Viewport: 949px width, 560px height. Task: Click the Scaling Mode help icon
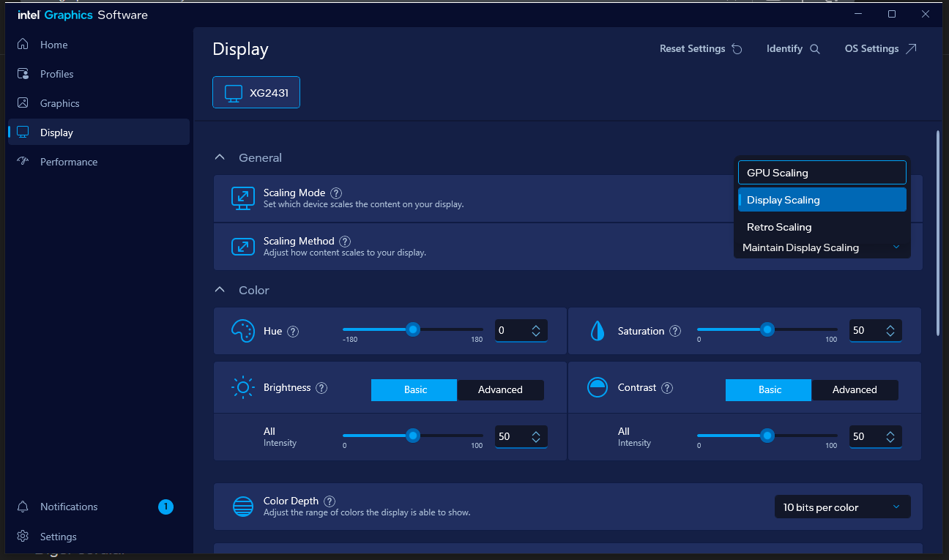(x=336, y=193)
